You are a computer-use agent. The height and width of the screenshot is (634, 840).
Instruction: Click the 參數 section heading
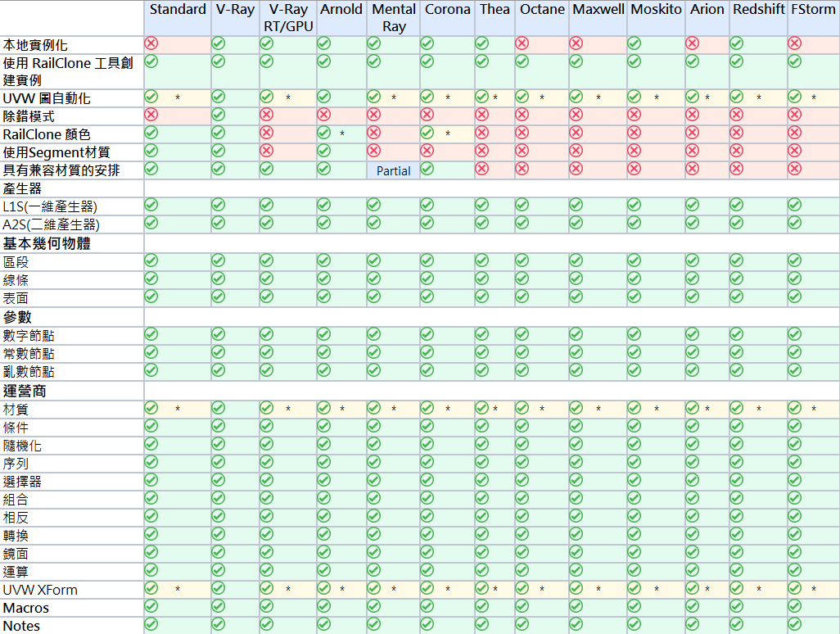(17, 317)
